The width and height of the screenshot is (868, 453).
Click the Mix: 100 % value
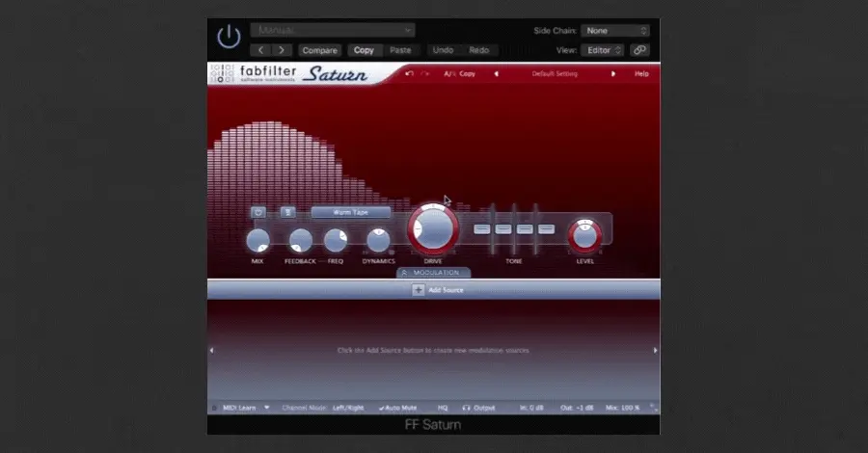pyautogui.click(x=623, y=408)
